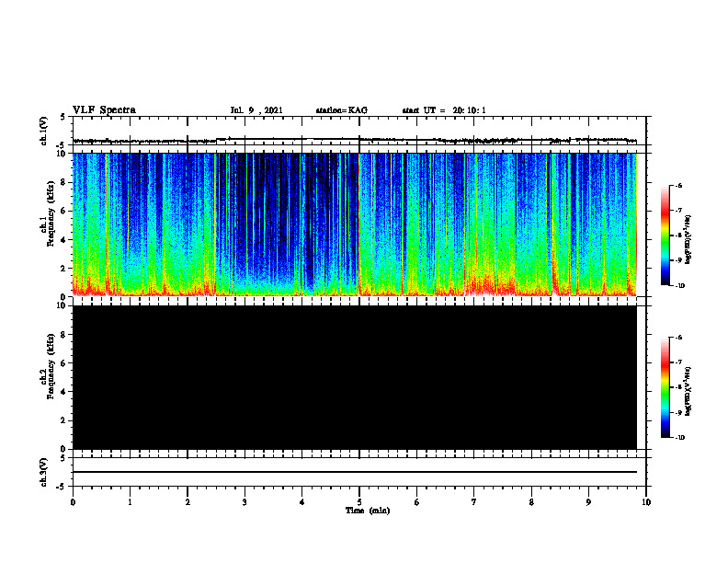The image size is (728, 563).
Task: Click the time axis tick label '10'
Action: click(646, 502)
